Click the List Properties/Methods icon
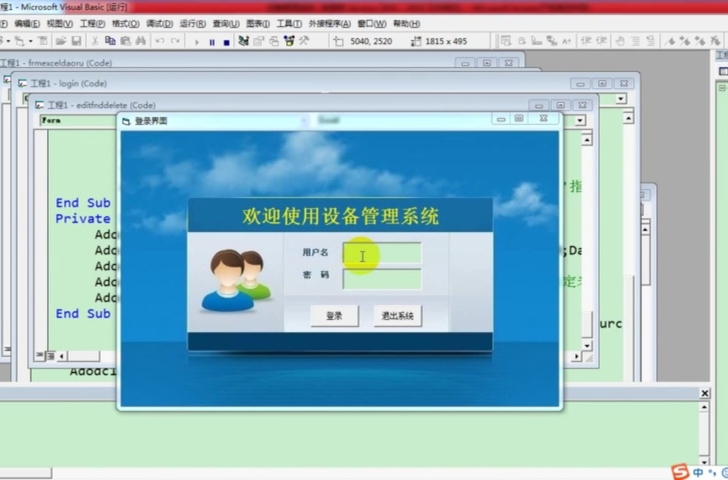728x480 pixels. pyautogui.click(x=506, y=41)
